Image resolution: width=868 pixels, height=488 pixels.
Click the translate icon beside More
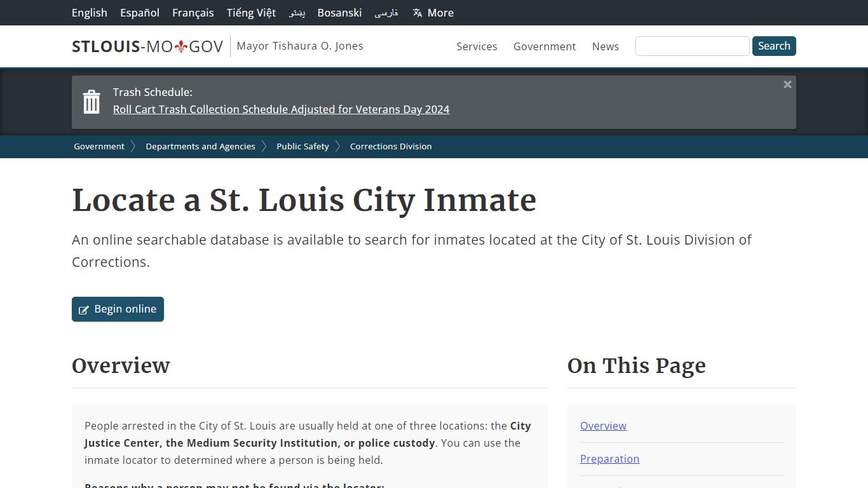(x=417, y=13)
